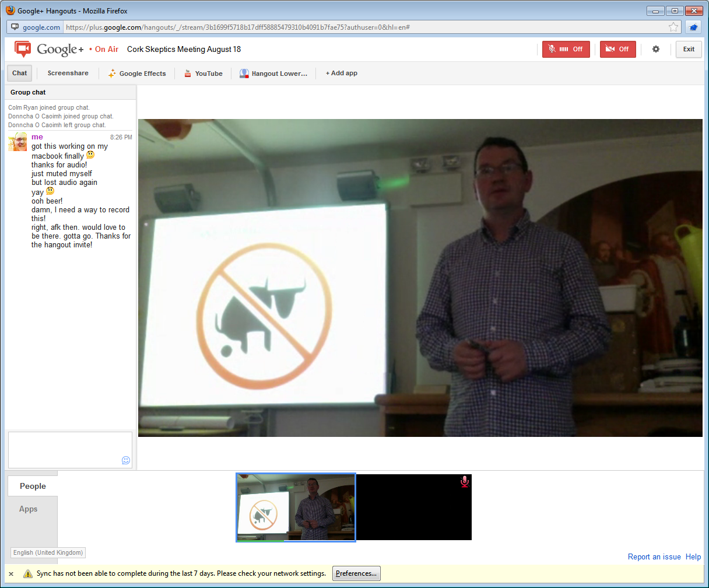
Task: Open Google Effects app
Action: 137,73
